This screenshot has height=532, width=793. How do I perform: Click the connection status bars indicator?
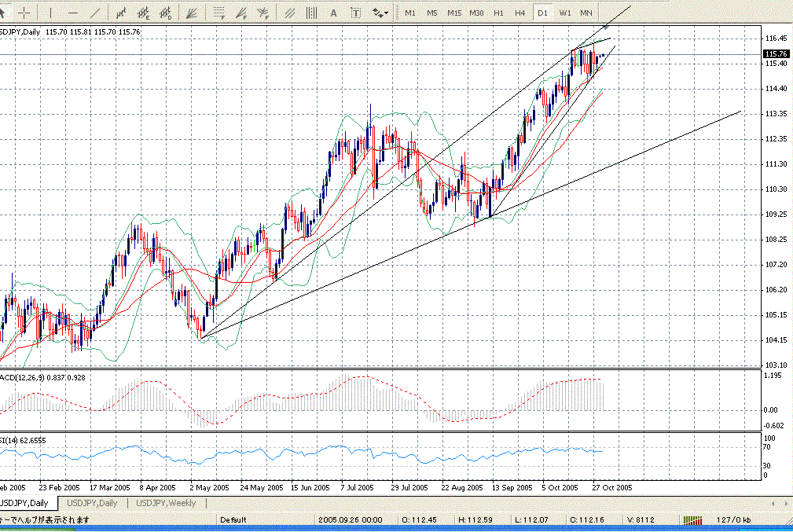click(x=694, y=519)
